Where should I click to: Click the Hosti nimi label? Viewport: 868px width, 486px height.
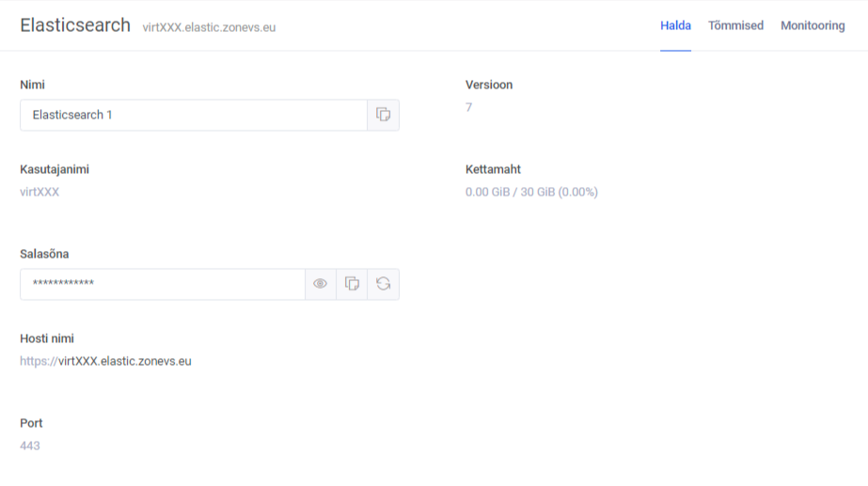coord(47,338)
